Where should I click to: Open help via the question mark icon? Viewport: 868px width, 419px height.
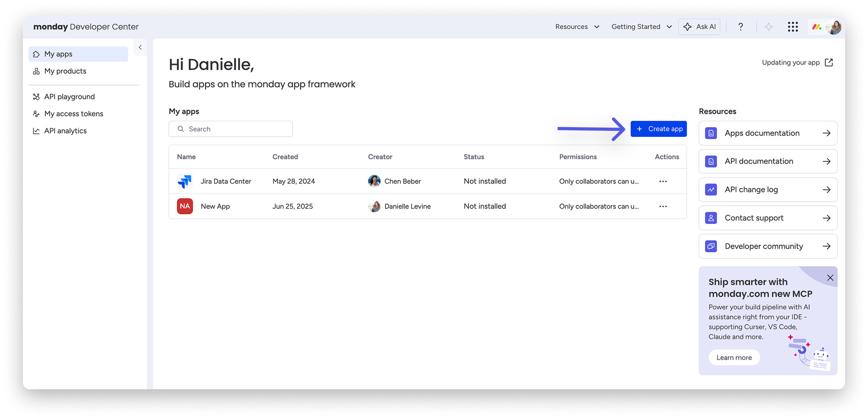tap(741, 27)
